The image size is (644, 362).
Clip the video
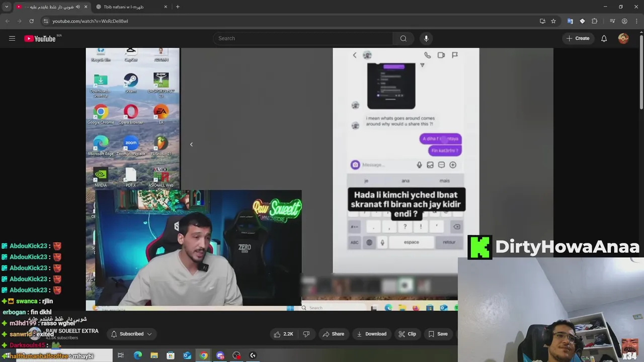pyautogui.click(x=407, y=334)
